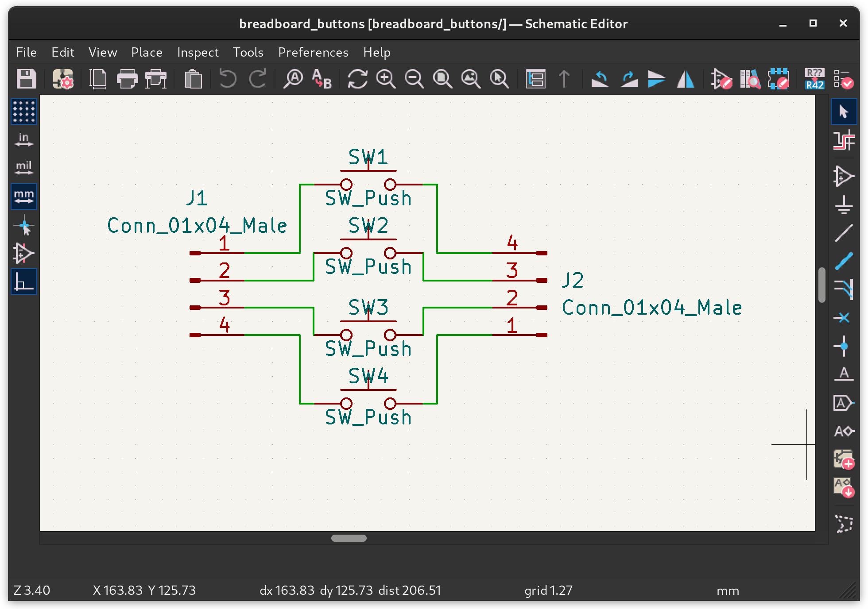This screenshot has width=868, height=609.
Task: Undo the last action
Action: pos(227,79)
